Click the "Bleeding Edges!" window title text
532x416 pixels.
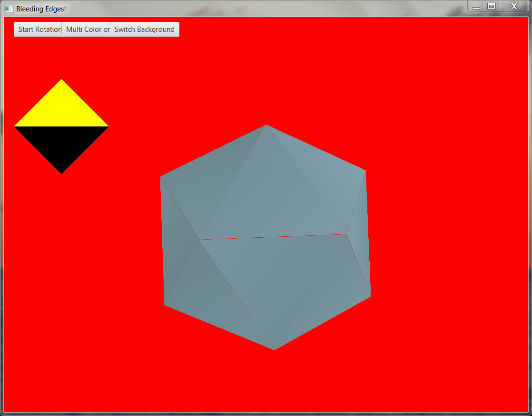(x=41, y=9)
